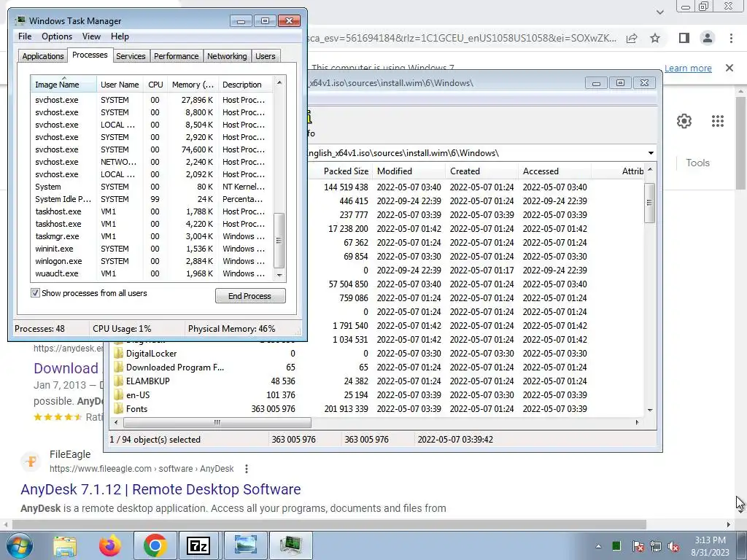
Task: Sort 7-Zip list by Modified column
Action: [409, 171]
